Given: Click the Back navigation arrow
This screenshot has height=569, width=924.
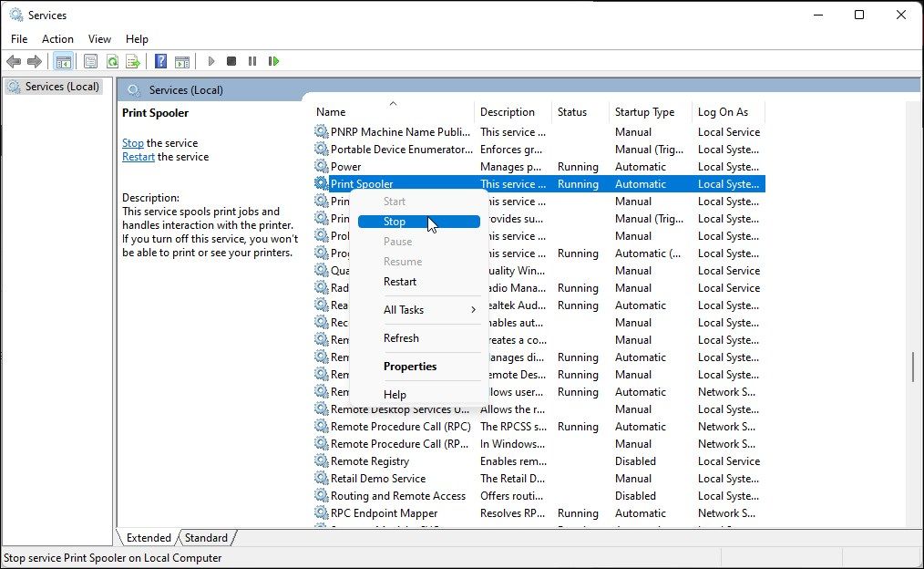Looking at the screenshot, I should (15, 61).
